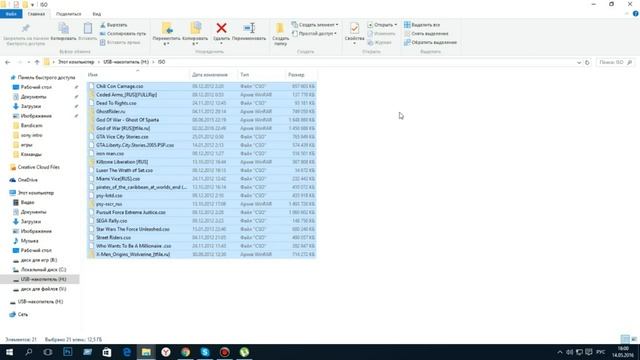Open Skype from the taskbar
640x360 pixels.
pyautogui.click(x=205, y=352)
